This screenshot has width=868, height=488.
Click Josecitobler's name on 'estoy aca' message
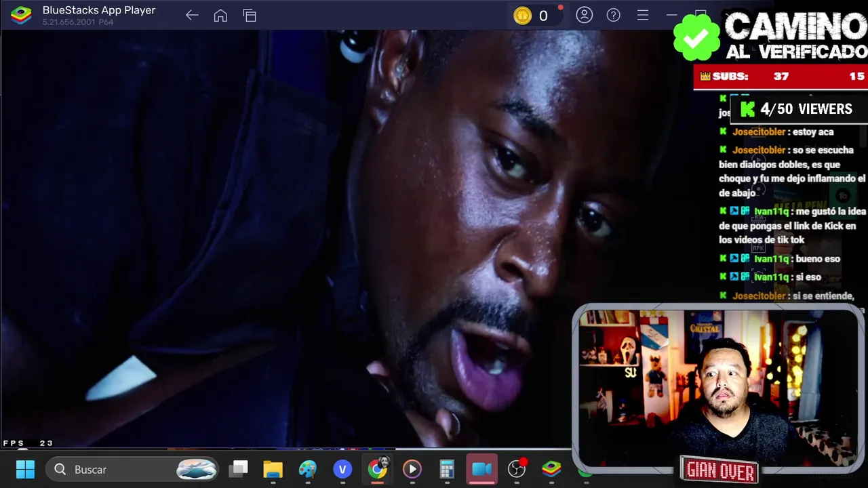click(759, 132)
